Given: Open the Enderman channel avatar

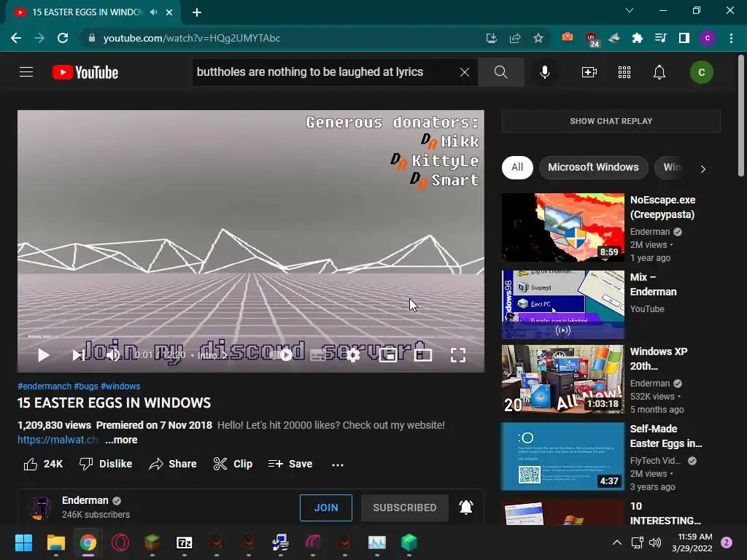Looking at the screenshot, I should 40,507.
